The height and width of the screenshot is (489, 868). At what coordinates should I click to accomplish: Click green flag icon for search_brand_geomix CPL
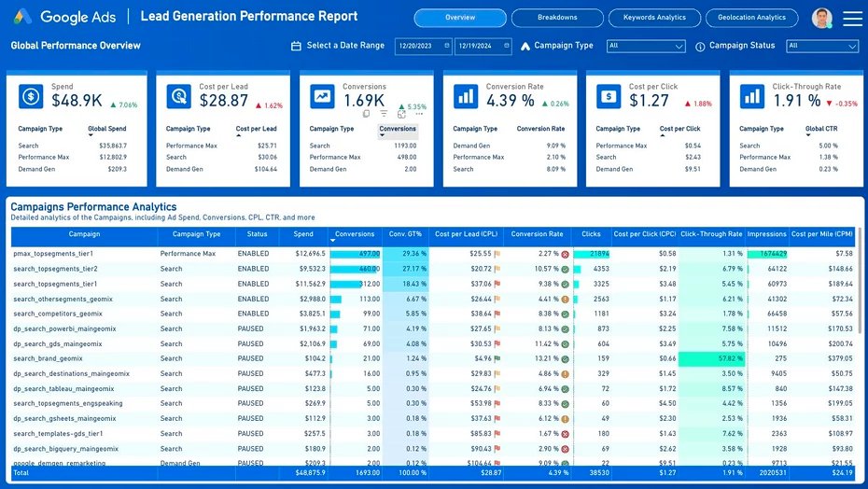pyautogui.click(x=497, y=359)
